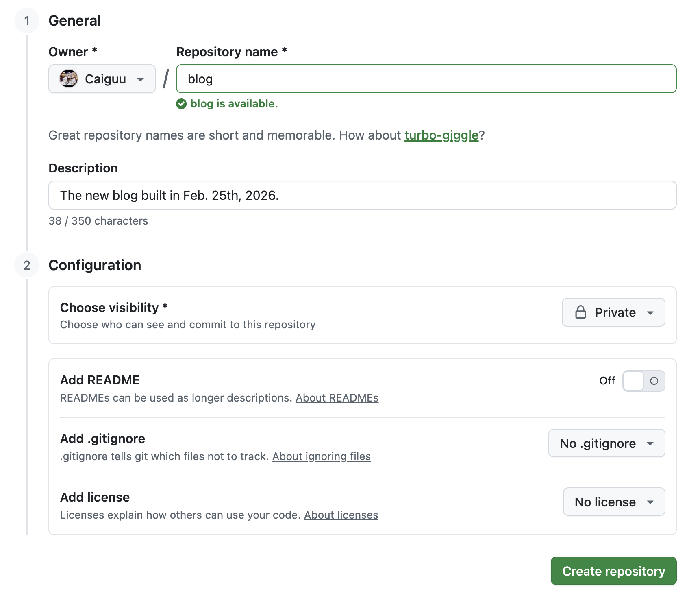This screenshot has width=700, height=598.
Task: Follow the About ignoring files link
Action: pyautogui.click(x=321, y=456)
